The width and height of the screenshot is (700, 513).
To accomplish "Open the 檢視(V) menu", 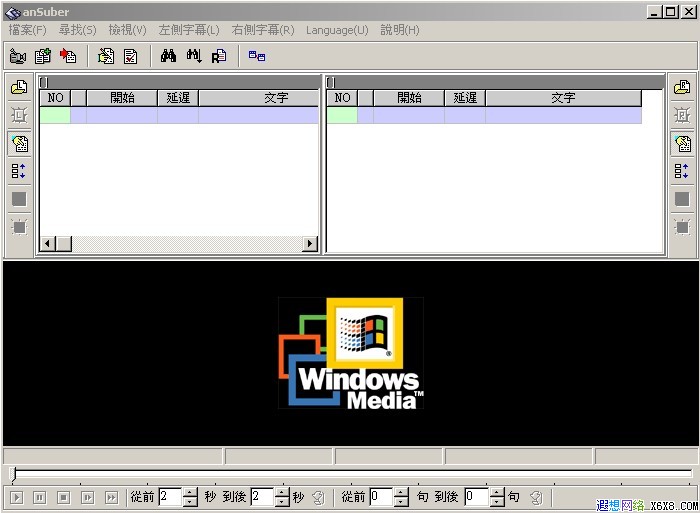I will 127,30.
